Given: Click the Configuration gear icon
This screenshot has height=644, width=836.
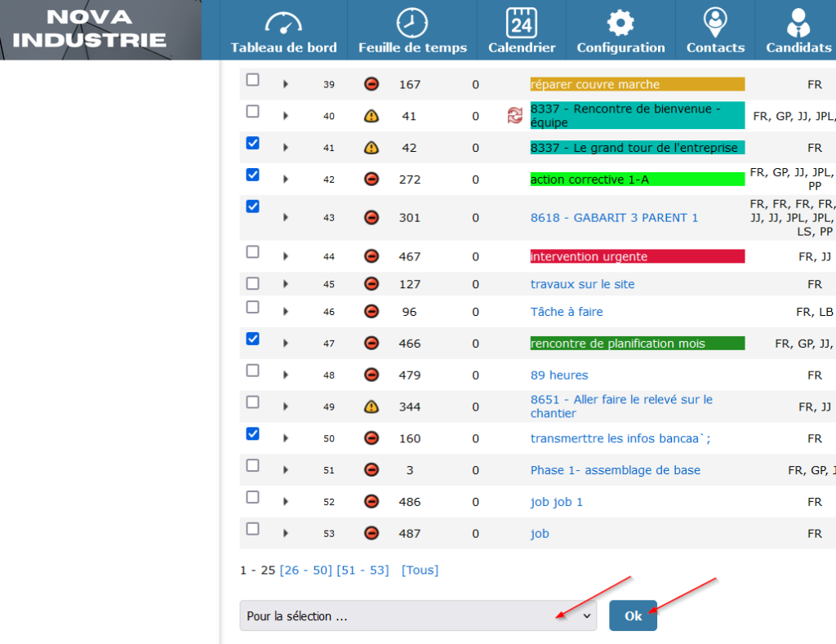Looking at the screenshot, I should click(620, 22).
